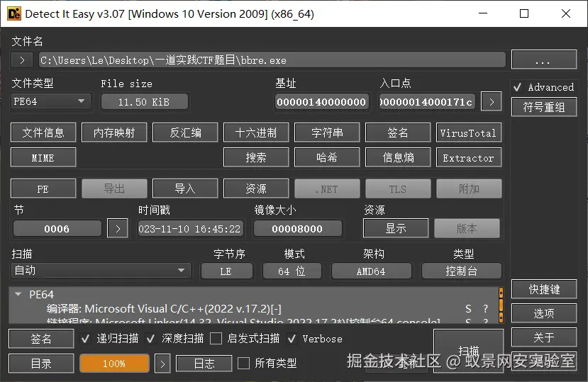Open the Extractor tool
The width and height of the screenshot is (588, 382).
(468, 157)
